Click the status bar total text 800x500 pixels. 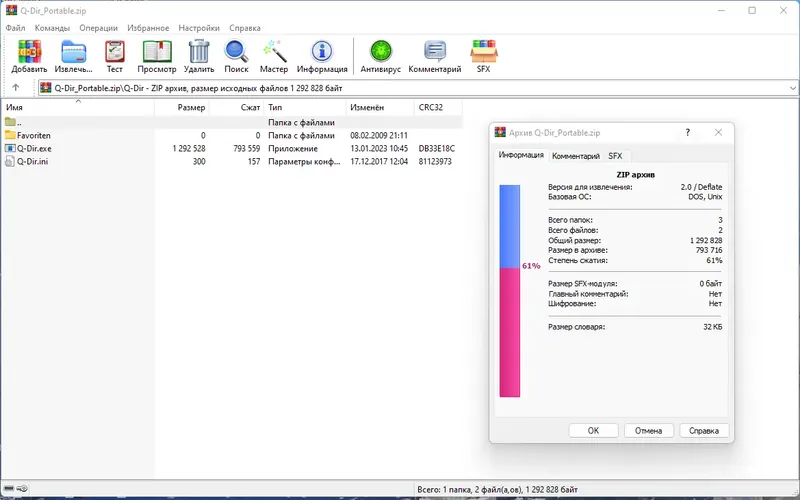tap(497, 489)
